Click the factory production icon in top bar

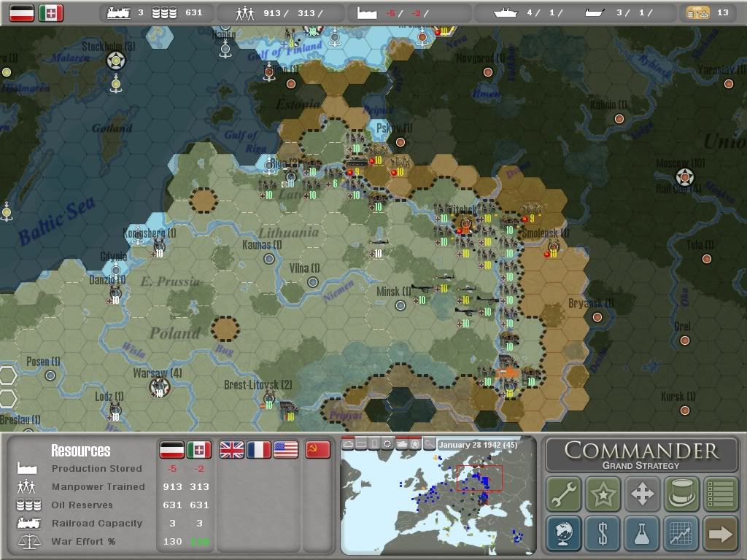tap(367, 13)
